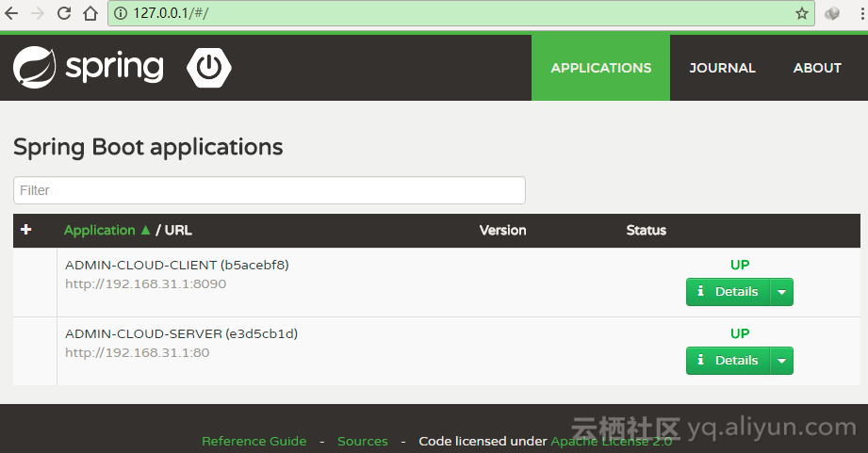
Task: View site info icon in address bar
Action: click(x=121, y=13)
